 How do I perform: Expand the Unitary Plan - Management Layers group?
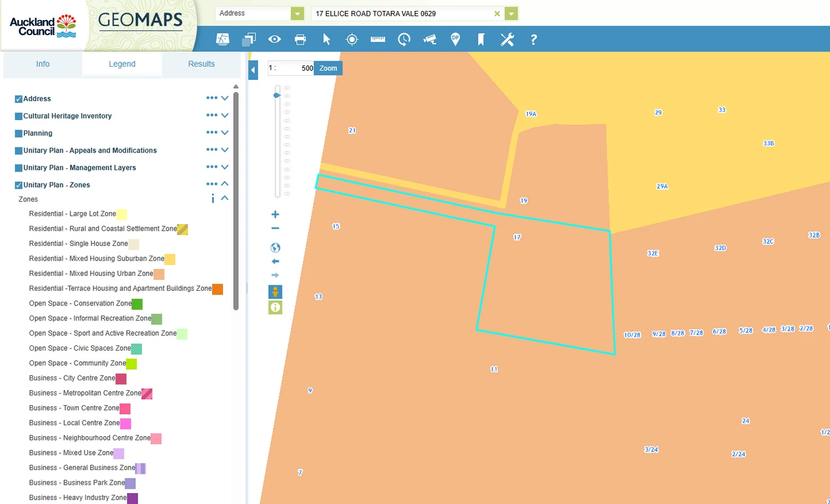point(225,167)
